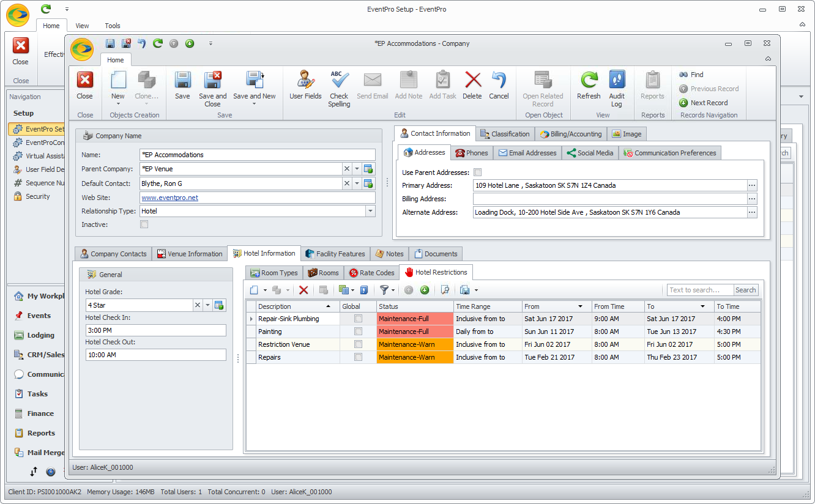Screen dimensions: 815x504
Task: Delete the current company record
Action: pyautogui.click(x=472, y=86)
